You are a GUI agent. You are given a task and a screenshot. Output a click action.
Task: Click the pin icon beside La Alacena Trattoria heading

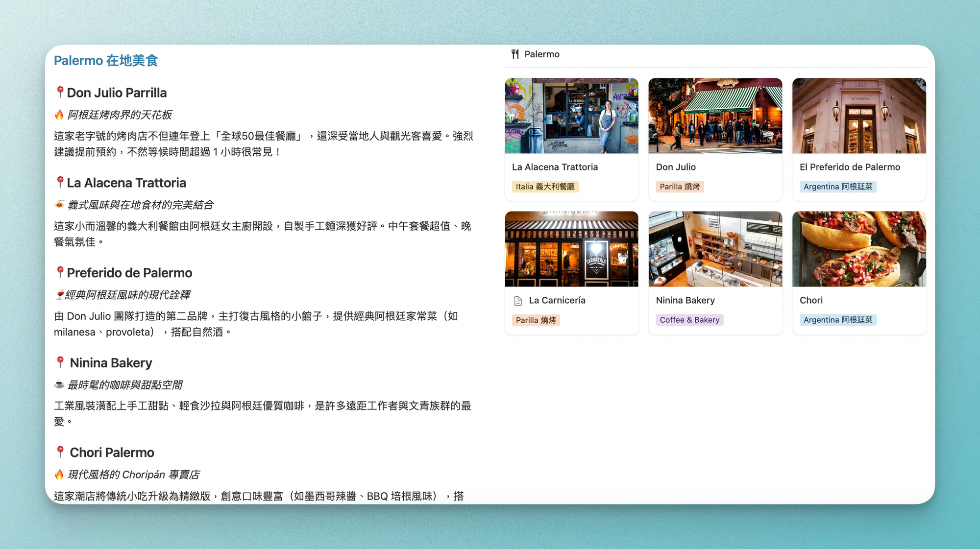click(x=60, y=182)
